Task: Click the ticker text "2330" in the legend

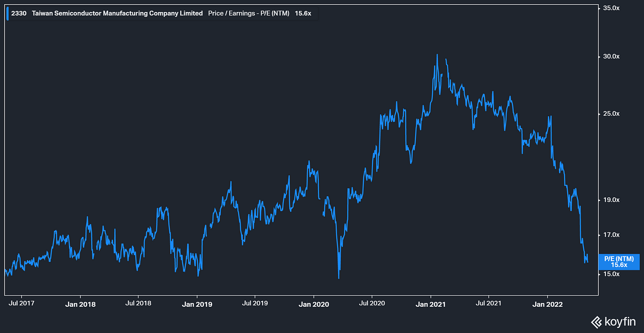Action: coord(19,13)
